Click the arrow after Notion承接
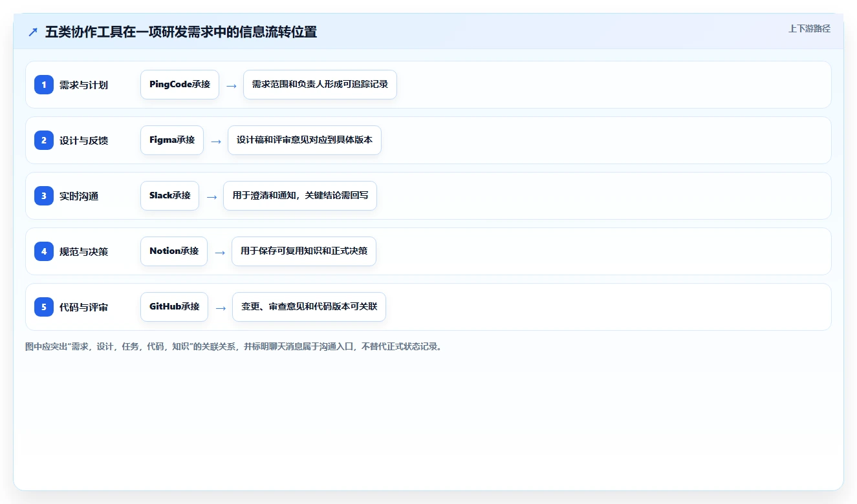Screen dimensions: 857x504 (220, 252)
